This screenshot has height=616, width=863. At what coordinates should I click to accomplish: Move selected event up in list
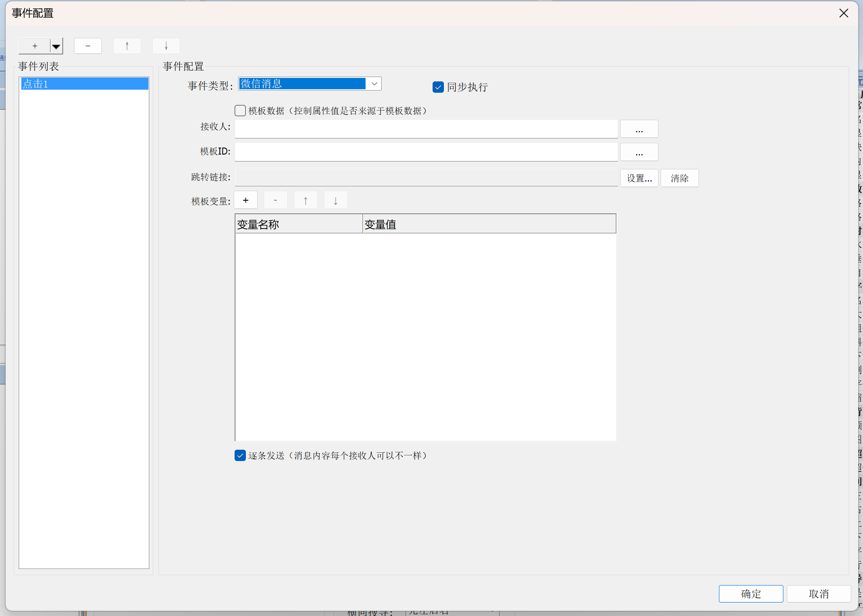pos(127,46)
